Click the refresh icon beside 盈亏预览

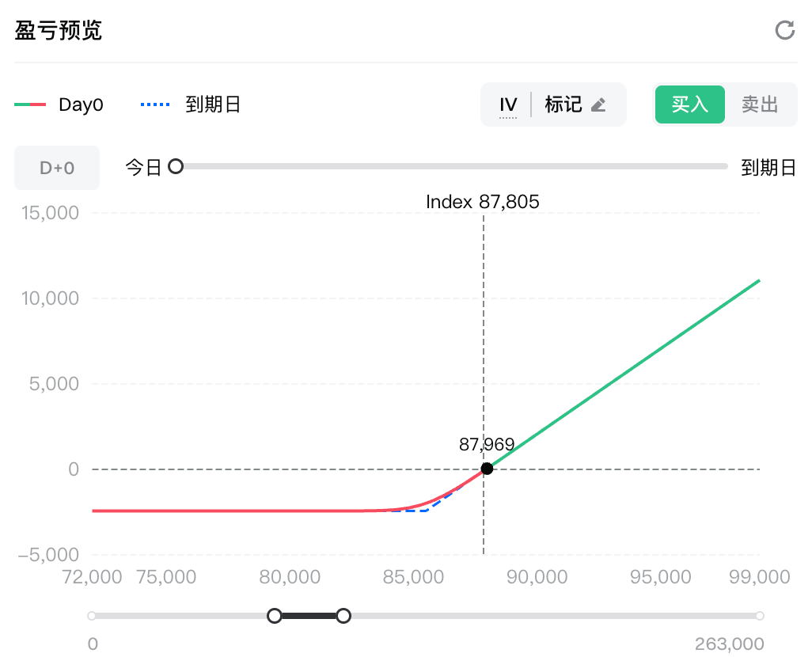tap(784, 31)
